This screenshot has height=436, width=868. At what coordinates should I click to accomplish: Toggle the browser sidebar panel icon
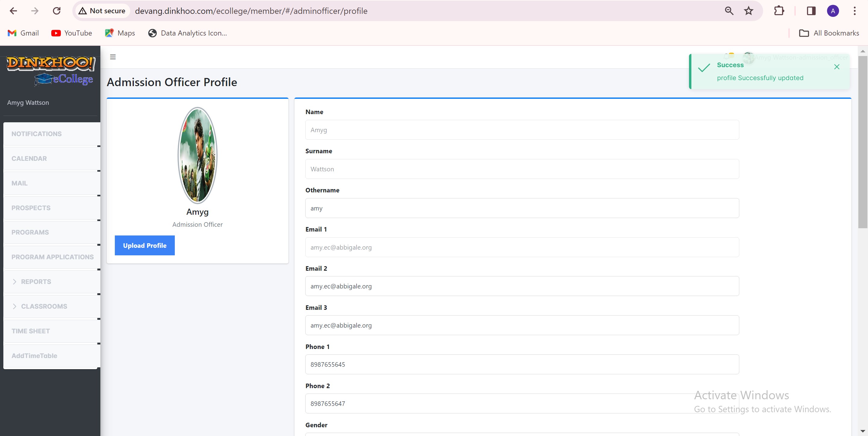[811, 10]
